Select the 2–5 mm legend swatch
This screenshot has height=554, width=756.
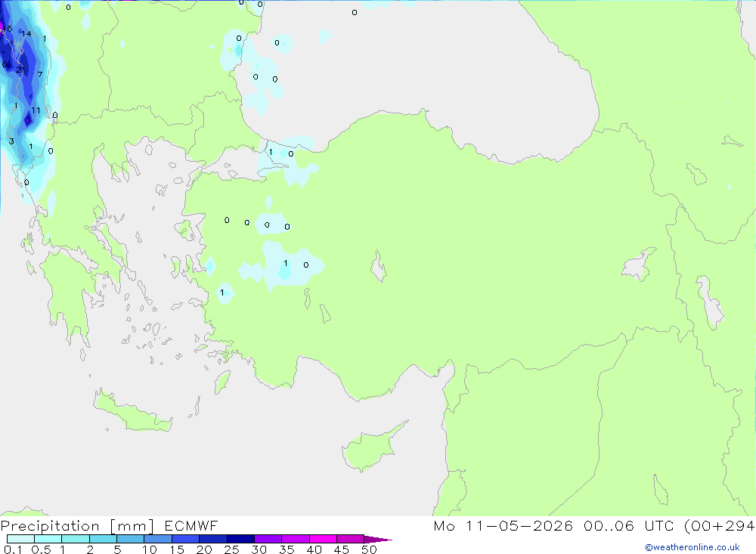(x=103, y=539)
